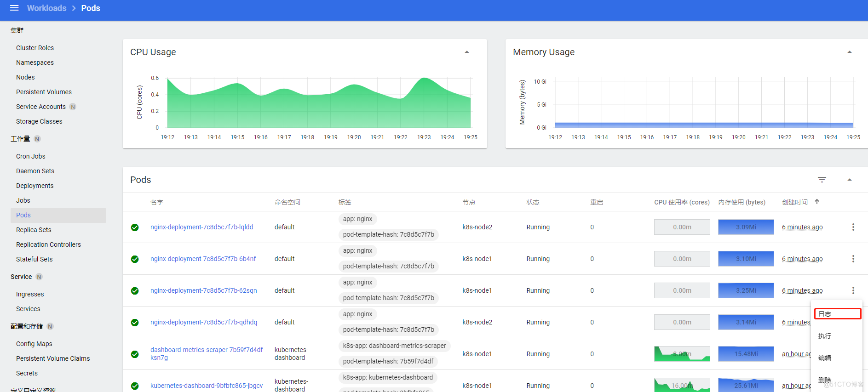Open actions menu for nginx-deployment-7c8d5c7f7b-lqldd
Screen dimensions: 868x392
[x=853, y=227]
